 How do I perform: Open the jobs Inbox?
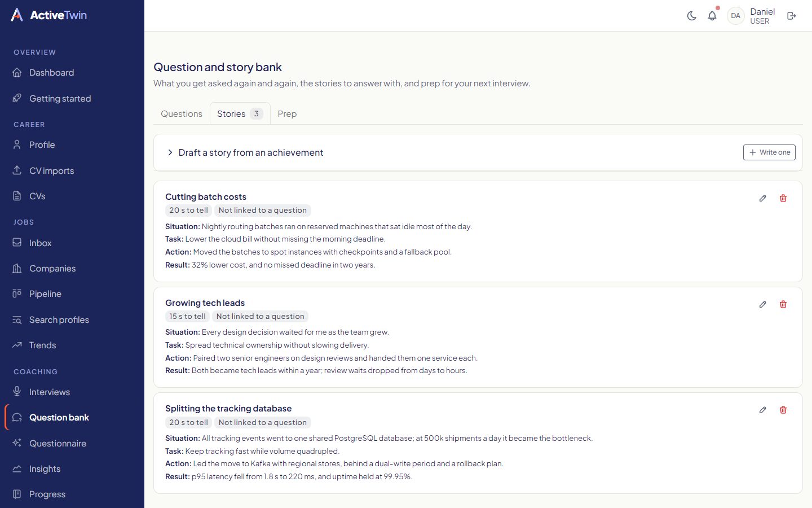point(72,243)
